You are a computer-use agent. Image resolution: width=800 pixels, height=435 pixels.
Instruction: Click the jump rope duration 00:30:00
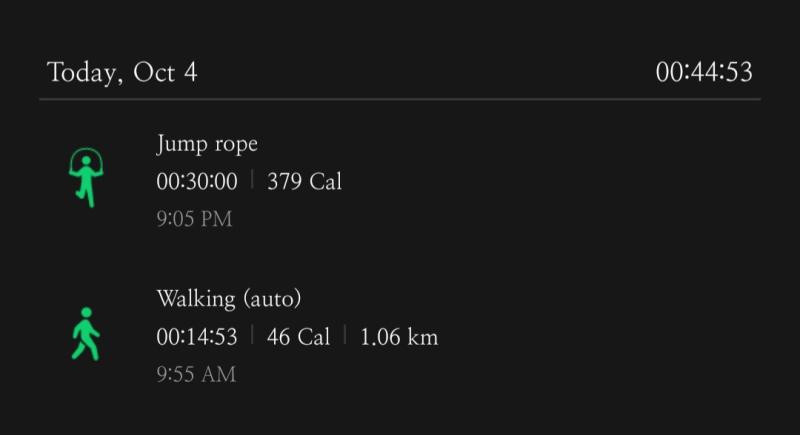coord(197,182)
